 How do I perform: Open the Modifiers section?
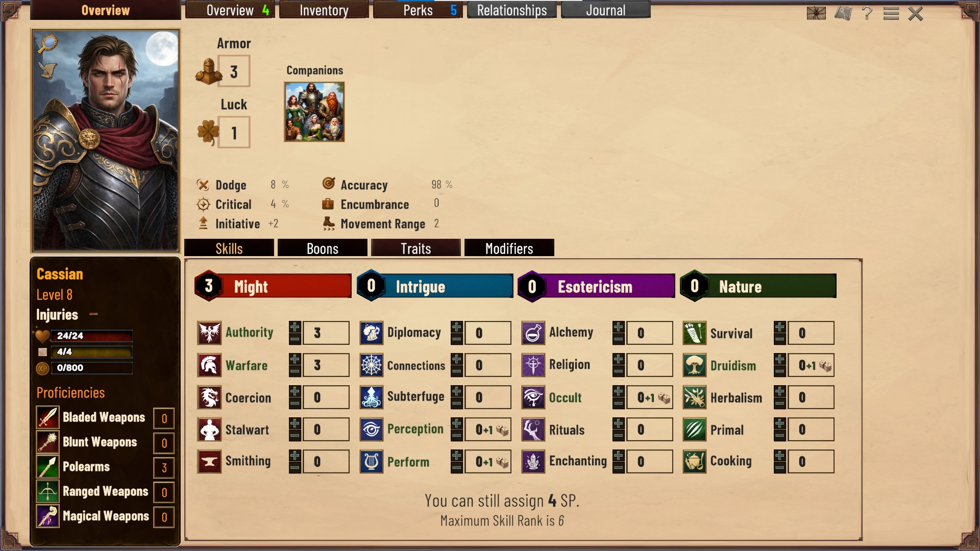(x=509, y=248)
